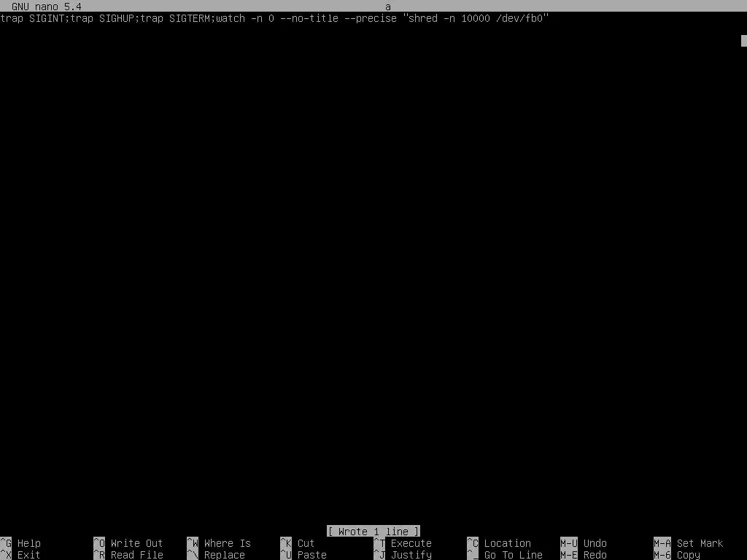The image size is (747, 560).
Task: Click the ^O Write Out shortcut
Action: click(128, 542)
